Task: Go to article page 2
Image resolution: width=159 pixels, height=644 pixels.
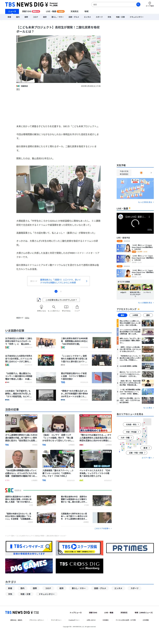Action: coord(61,291)
